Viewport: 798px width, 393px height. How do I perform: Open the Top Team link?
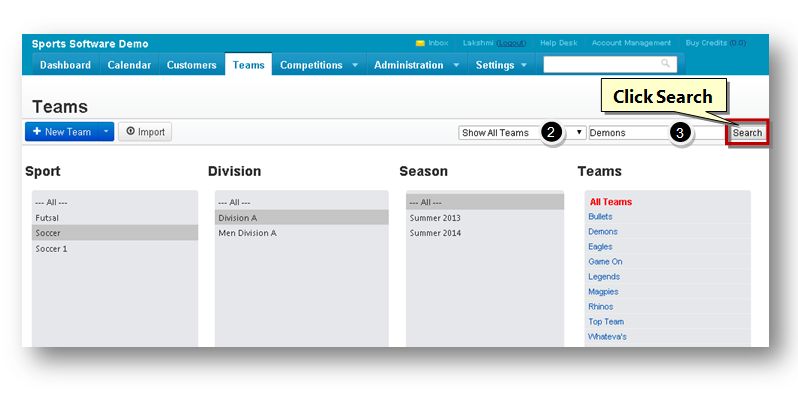coord(606,322)
